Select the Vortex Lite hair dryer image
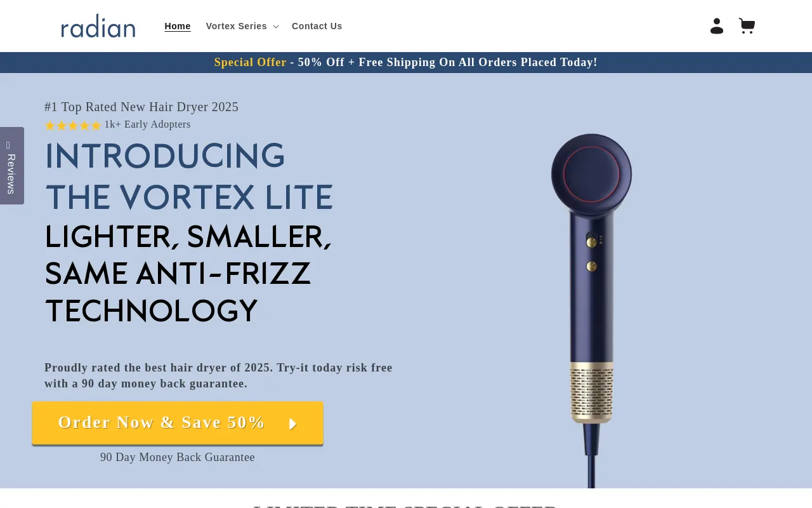This screenshot has height=508, width=812. [591, 310]
